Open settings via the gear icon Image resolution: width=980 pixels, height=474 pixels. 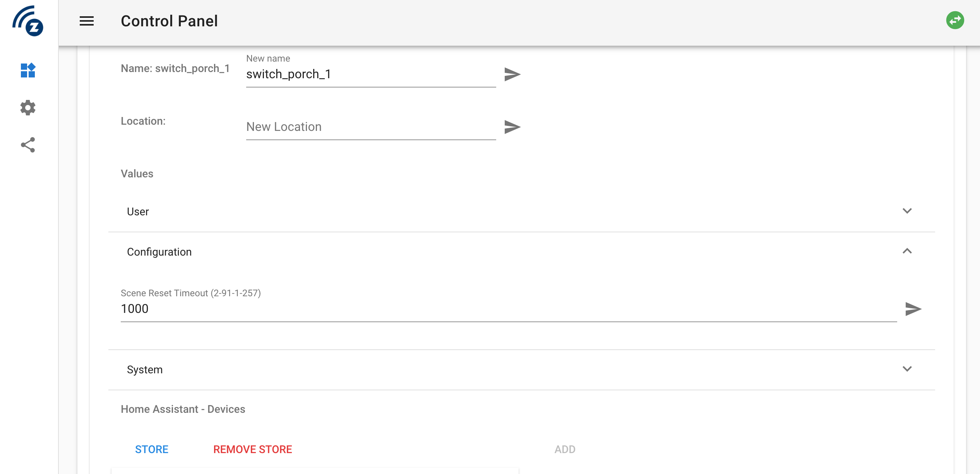(27, 108)
